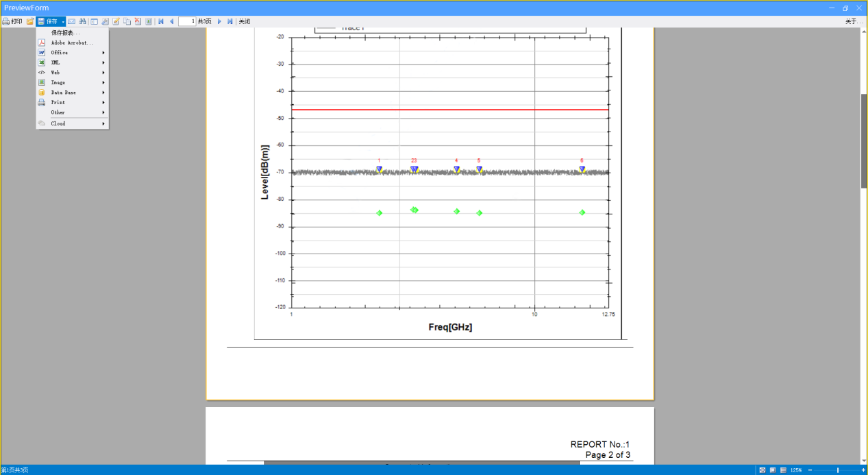This screenshot has height=475, width=868.
Task: Click the red PDF icon in the save menu
Action: click(x=42, y=42)
